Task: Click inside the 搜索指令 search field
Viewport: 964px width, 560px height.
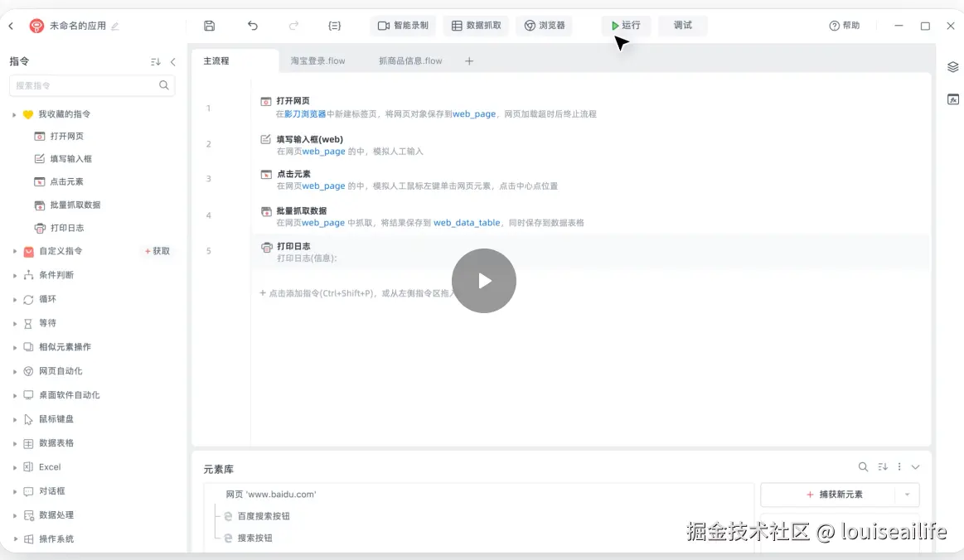Action: (85, 85)
